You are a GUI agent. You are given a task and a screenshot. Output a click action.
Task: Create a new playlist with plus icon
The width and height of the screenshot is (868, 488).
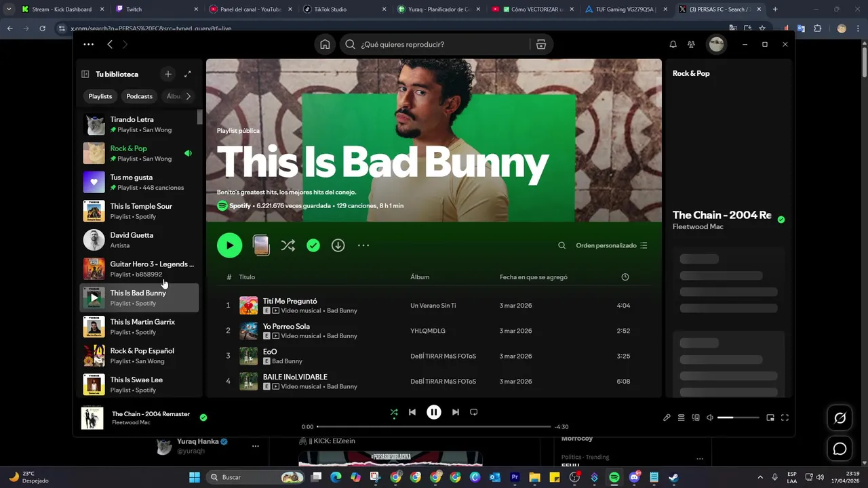pos(168,74)
